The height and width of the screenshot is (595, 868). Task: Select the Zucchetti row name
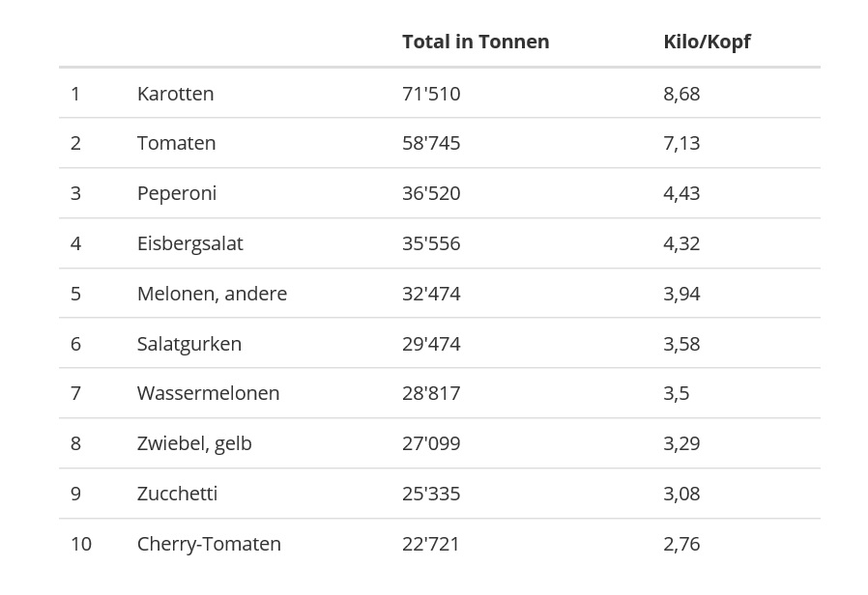[x=177, y=494]
